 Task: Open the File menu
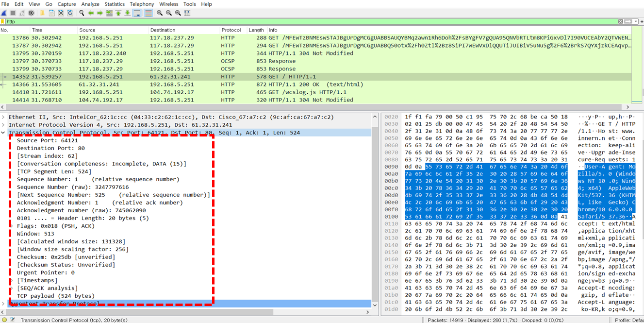click(x=5, y=4)
